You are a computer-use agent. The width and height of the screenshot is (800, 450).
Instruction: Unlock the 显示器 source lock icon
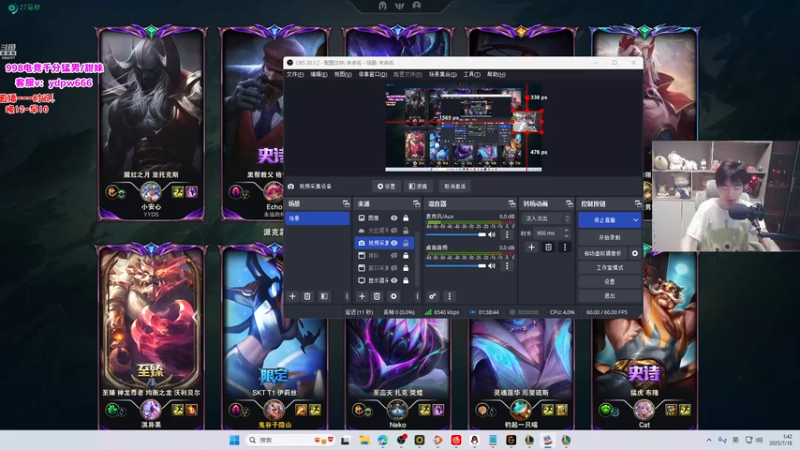click(406, 280)
